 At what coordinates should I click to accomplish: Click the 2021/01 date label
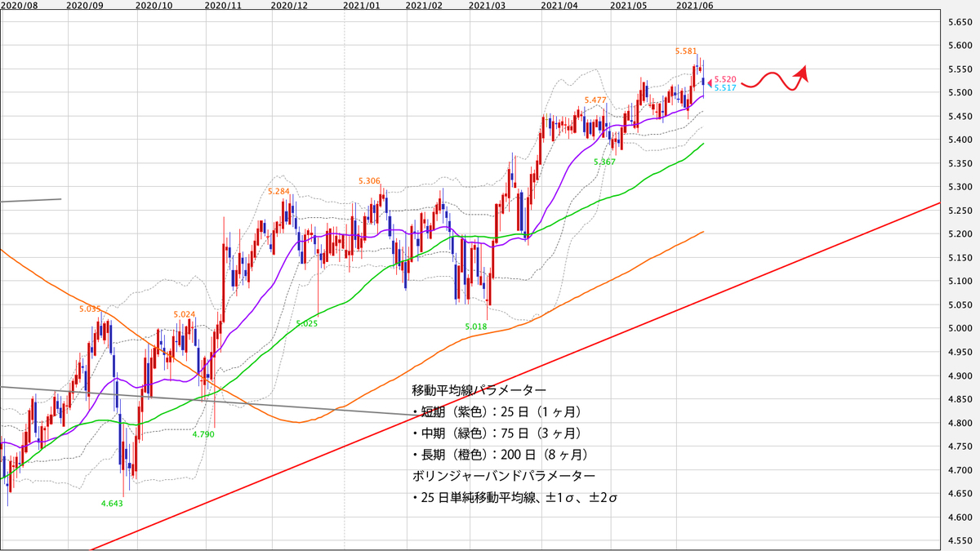pos(361,5)
